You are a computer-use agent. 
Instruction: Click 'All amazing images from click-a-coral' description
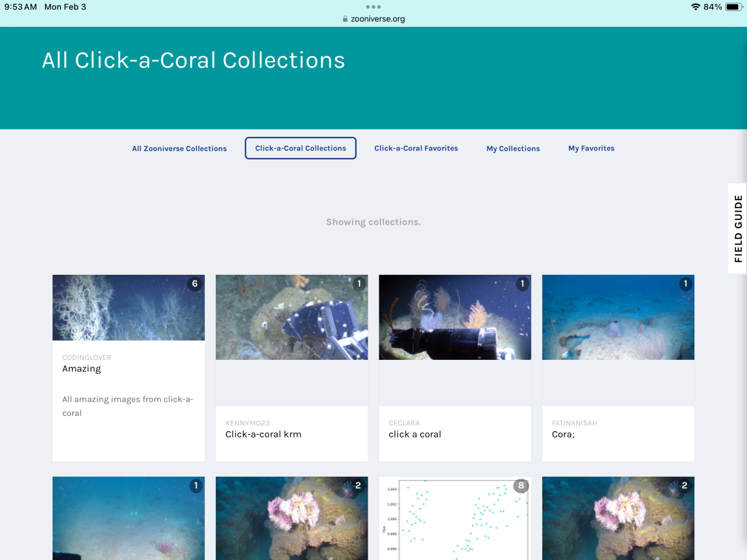click(128, 406)
